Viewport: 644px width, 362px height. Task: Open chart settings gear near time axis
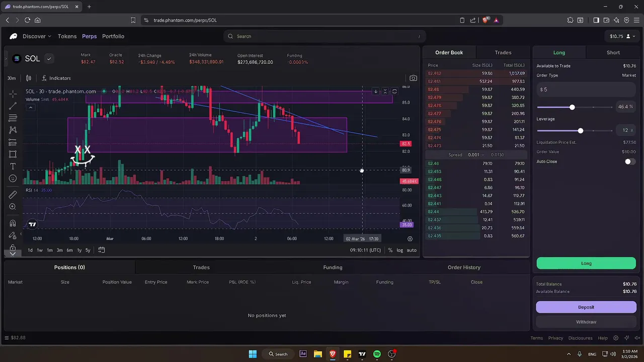(x=410, y=239)
